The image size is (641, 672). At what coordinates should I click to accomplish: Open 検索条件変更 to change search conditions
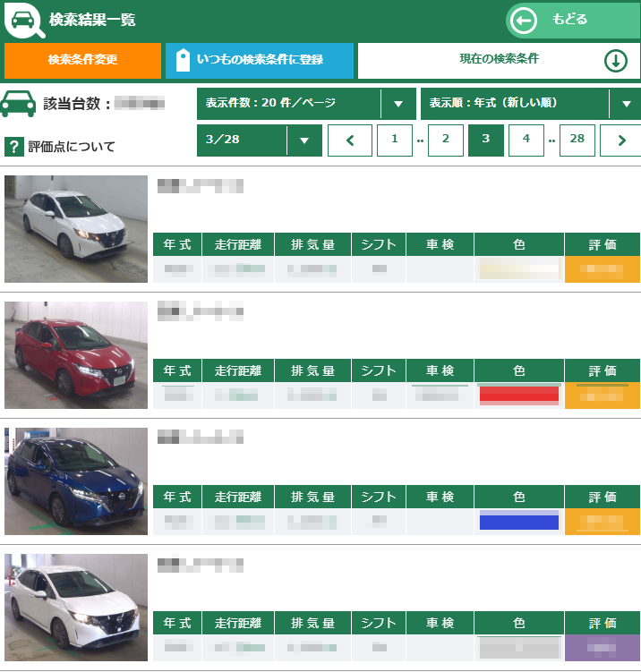click(x=82, y=60)
